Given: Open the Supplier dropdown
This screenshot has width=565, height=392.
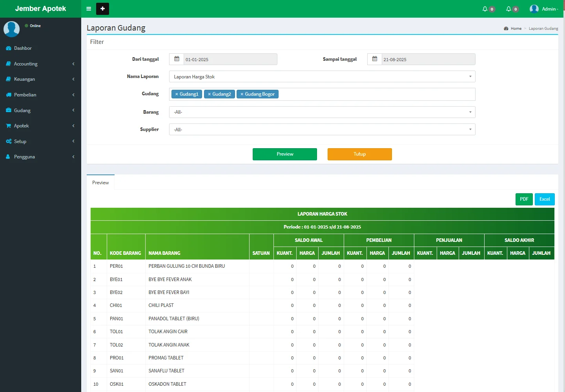Looking at the screenshot, I should 322,129.
